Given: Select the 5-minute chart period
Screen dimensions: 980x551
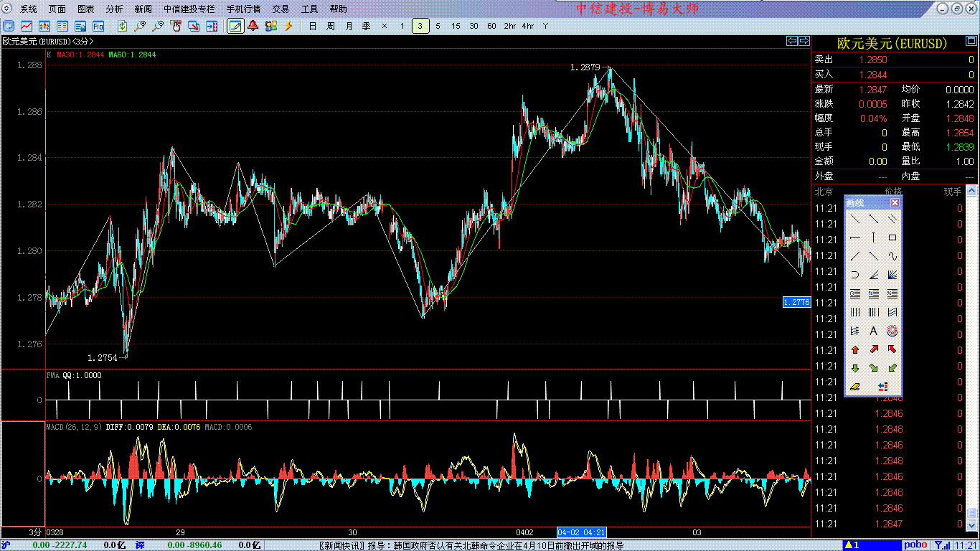Looking at the screenshot, I should coord(438,26).
